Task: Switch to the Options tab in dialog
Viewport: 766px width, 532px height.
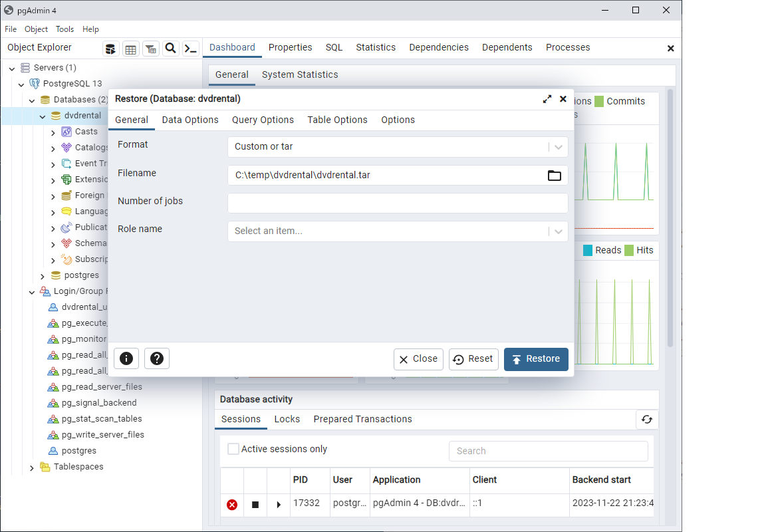Action: pos(398,120)
